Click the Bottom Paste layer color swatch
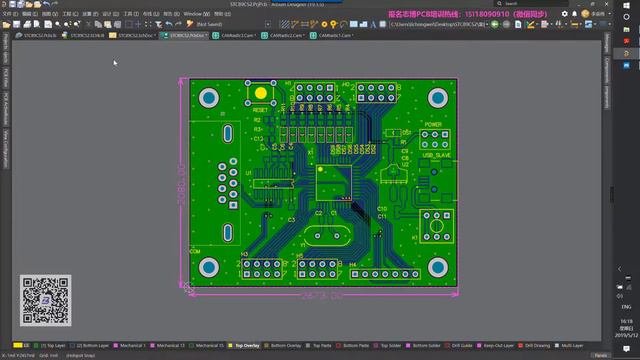This screenshot has height=360, width=640. (338, 346)
